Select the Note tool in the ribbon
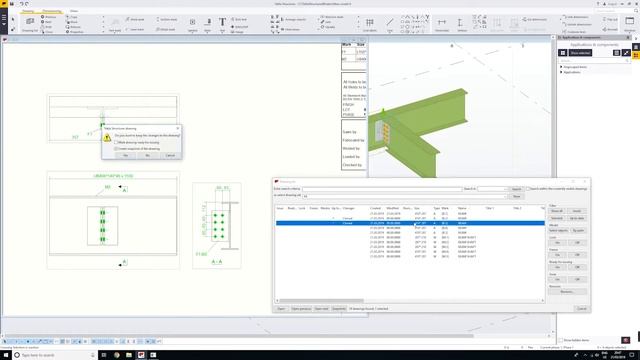640x360 pixels. pyautogui.click(x=208, y=24)
